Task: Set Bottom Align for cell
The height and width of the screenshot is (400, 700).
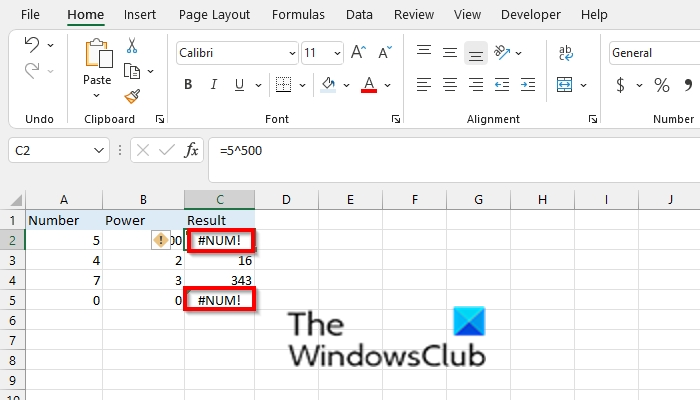Action: point(476,53)
